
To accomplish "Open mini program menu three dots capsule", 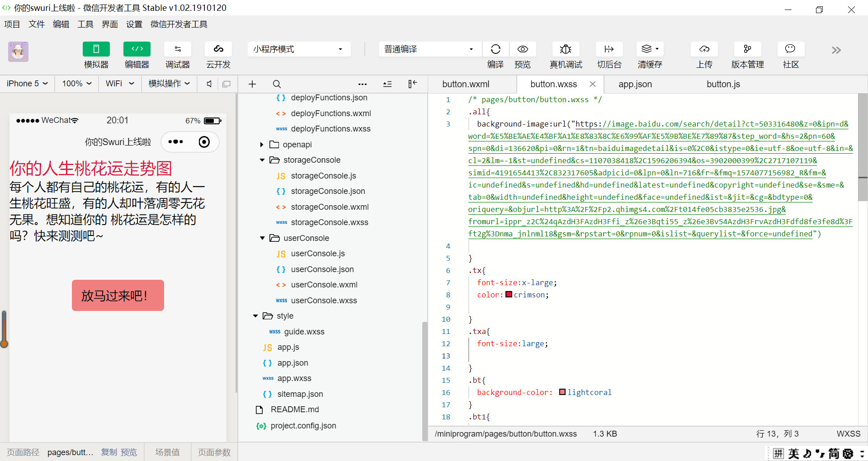I will 175,142.
